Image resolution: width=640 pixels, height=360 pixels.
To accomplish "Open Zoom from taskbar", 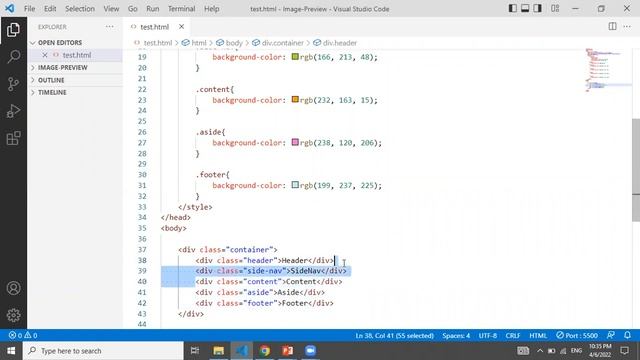I will pyautogui.click(x=310, y=351).
